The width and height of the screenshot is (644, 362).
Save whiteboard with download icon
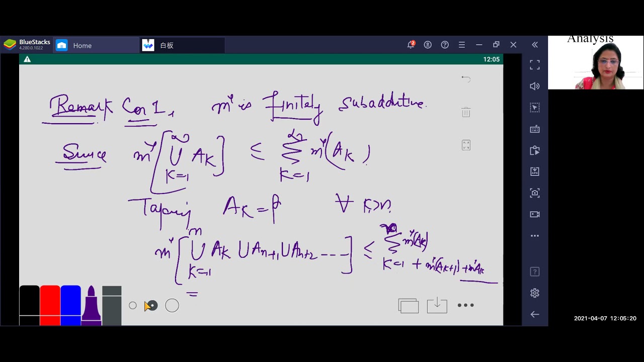(437, 305)
